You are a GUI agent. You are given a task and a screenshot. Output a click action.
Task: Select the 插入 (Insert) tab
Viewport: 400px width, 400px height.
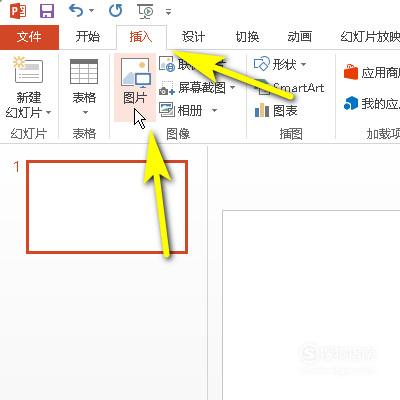141,37
